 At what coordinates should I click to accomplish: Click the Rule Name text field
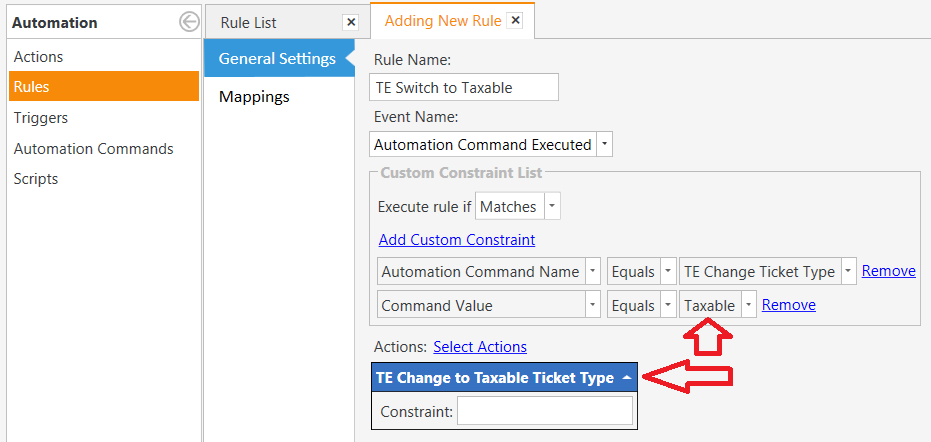[464, 88]
